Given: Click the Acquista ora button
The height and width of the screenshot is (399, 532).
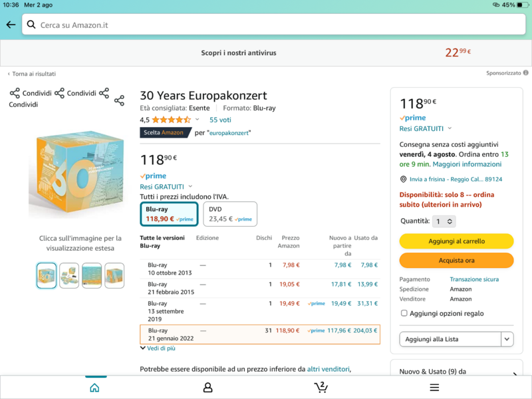Looking at the screenshot, I should (x=456, y=260).
